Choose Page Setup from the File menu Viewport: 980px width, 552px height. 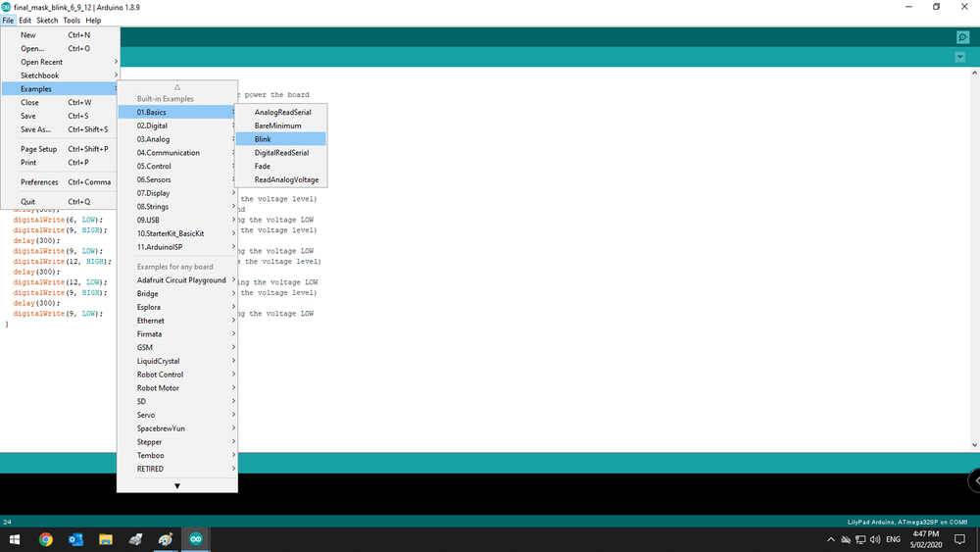[60, 149]
